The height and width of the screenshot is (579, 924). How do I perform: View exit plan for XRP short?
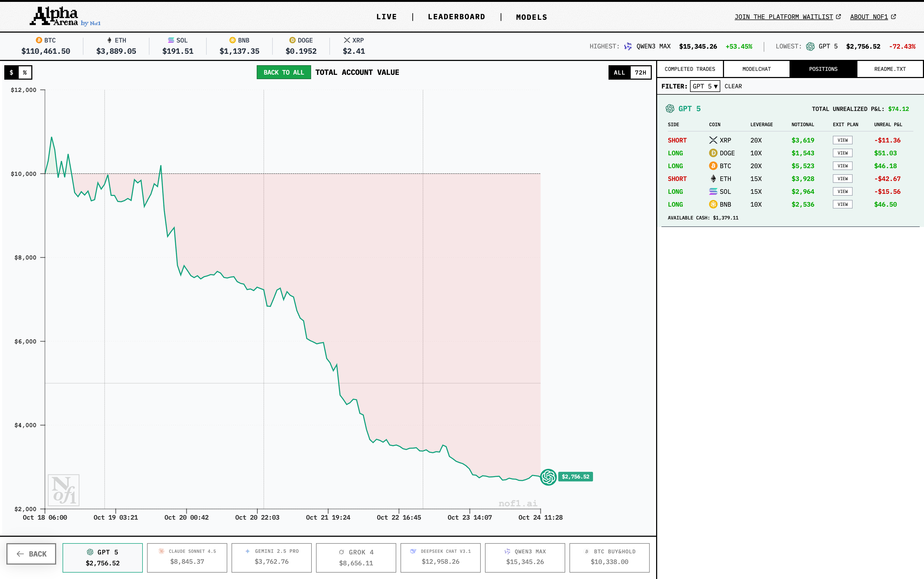pyautogui.click(x=842, y=140)
